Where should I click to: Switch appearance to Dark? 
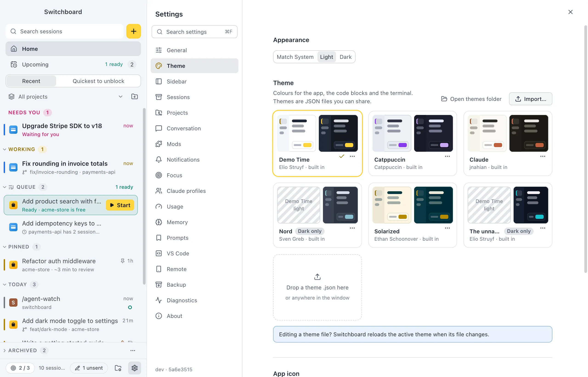click(345, 57)
